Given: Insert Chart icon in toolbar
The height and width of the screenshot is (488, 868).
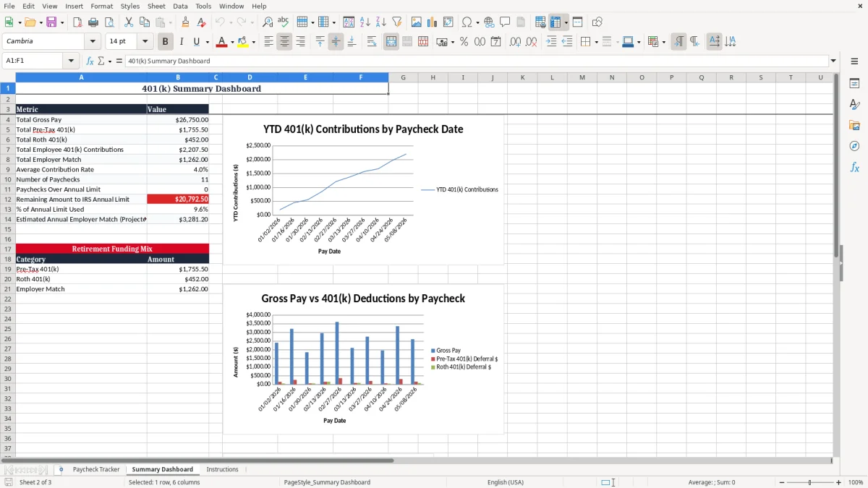Looking at the screenshot, I should 433,22.
